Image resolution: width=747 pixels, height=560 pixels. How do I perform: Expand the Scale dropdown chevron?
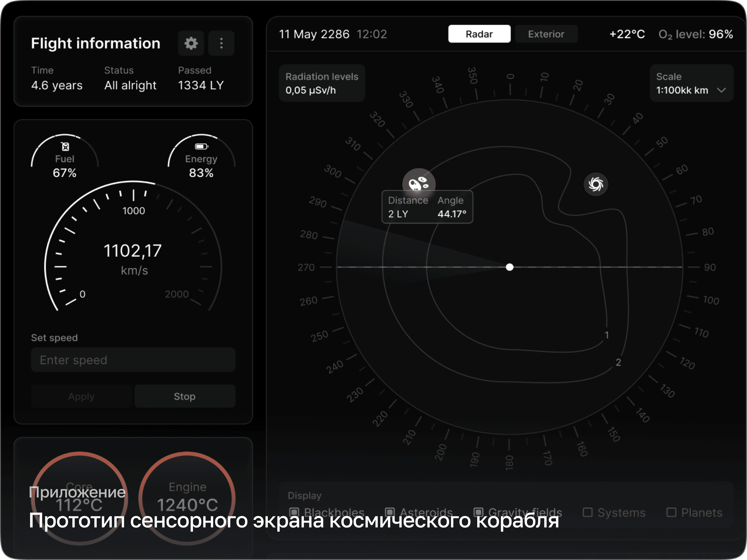721,90
